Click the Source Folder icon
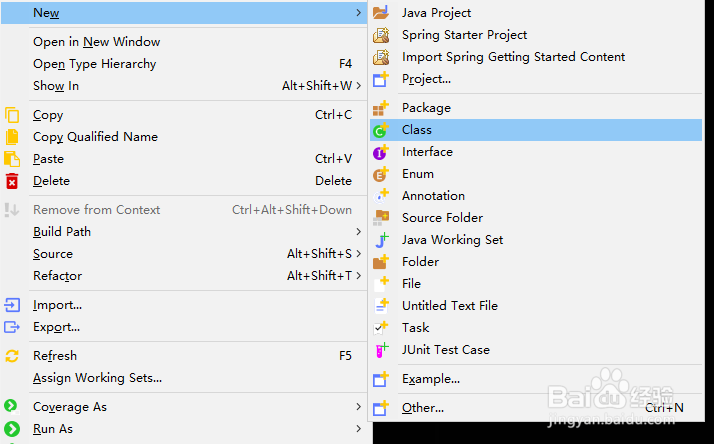This screenshot has height=444, width=714. tap(380, 218)
